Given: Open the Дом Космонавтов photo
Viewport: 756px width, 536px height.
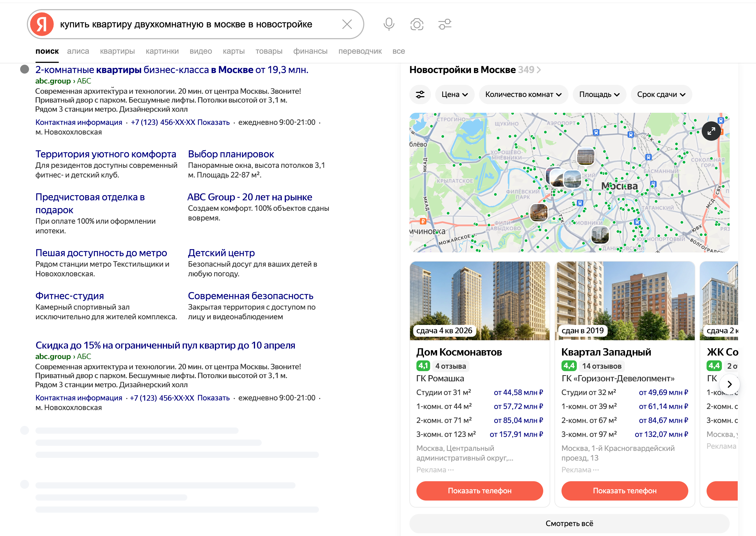Looking at the screenshot, I should [479, 301].
